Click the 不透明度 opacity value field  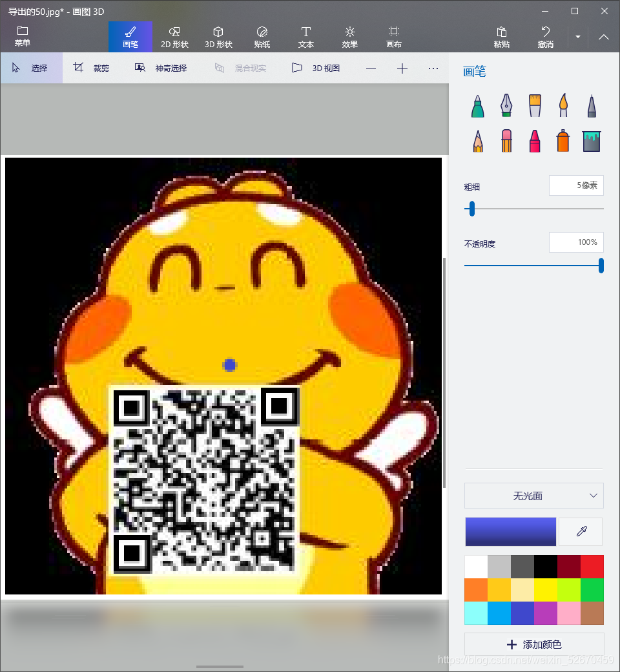tap(576, 242)
